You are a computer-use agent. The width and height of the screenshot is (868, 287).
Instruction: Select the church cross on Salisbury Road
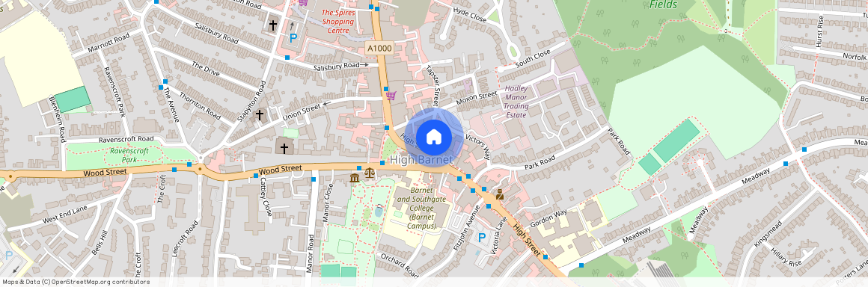(x=272, y=25)
